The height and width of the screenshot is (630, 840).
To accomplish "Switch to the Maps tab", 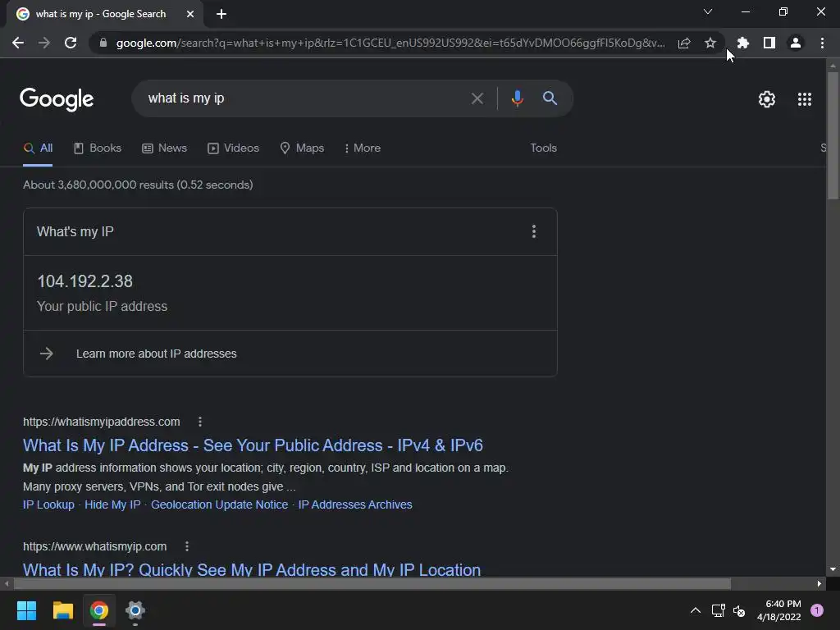I will pyautogui.click(x=302, y=148).
